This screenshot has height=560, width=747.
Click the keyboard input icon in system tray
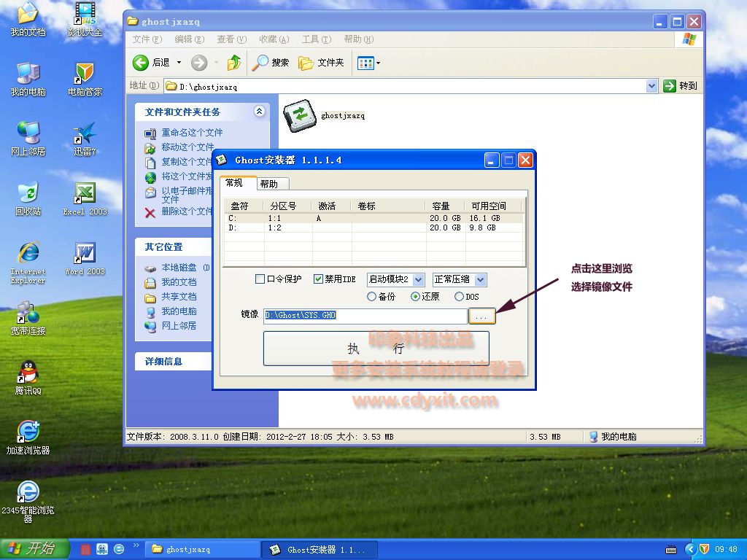(x=671, y=550)
